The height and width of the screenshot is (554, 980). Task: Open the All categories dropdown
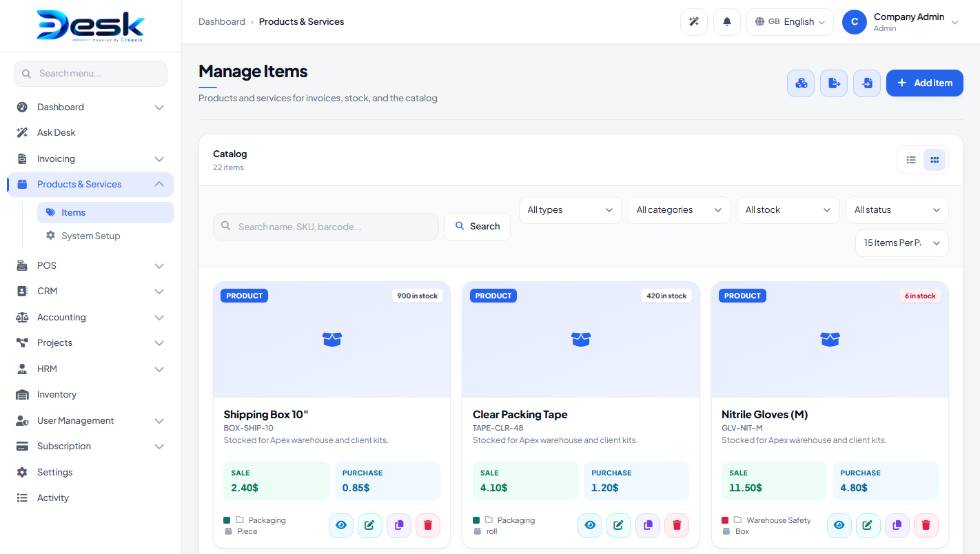[x=680, y=210]
